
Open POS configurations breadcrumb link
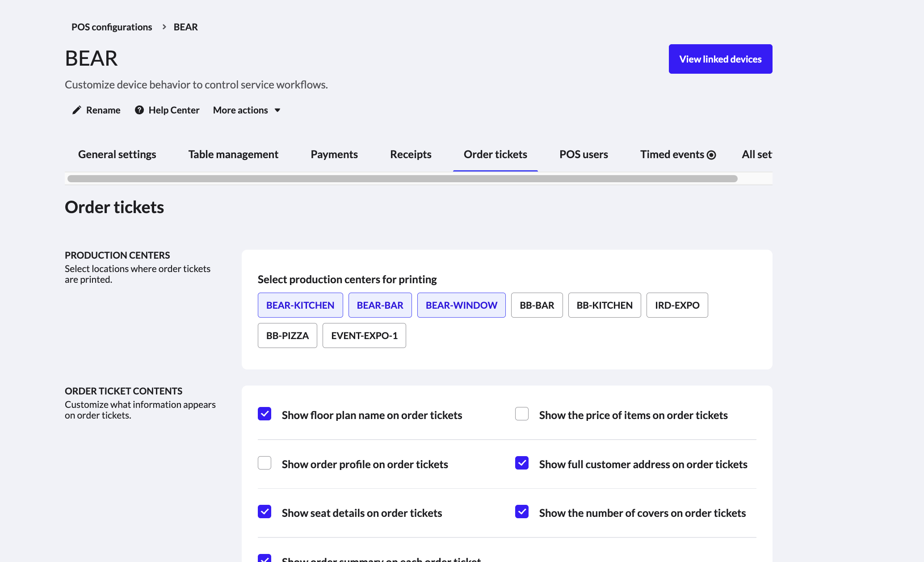tap(112, 27)
